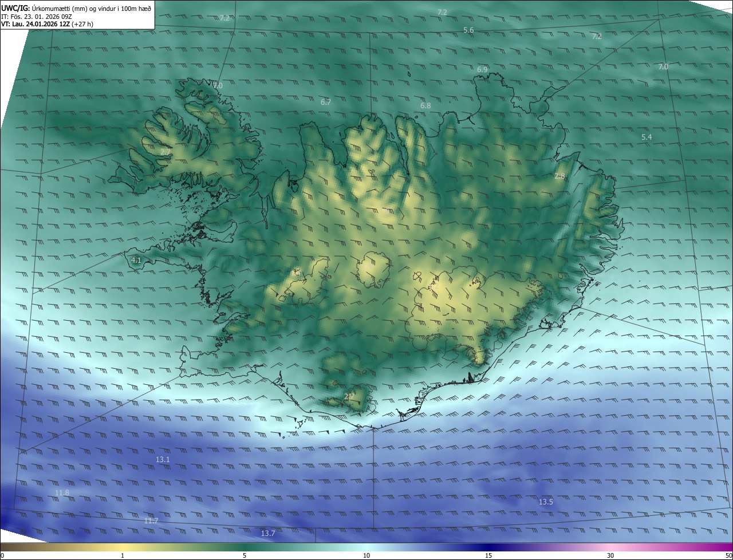Click the legend tick label 1
The image size is (733, 560).
point(123,555)
